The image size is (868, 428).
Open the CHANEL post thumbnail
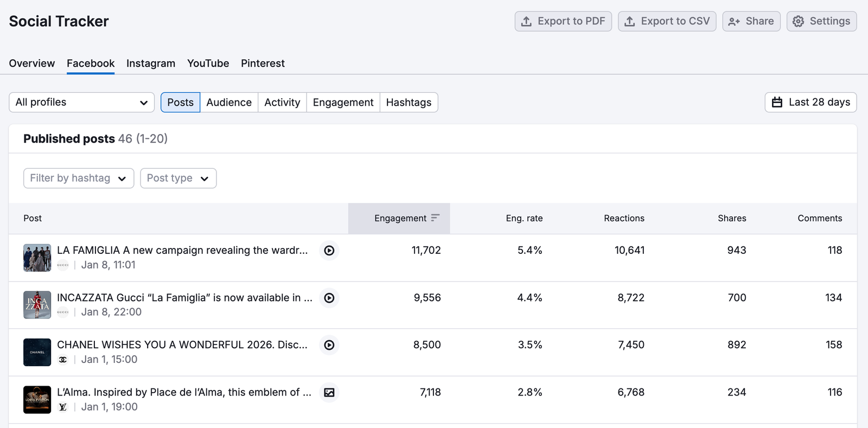[x=37, y=352]
